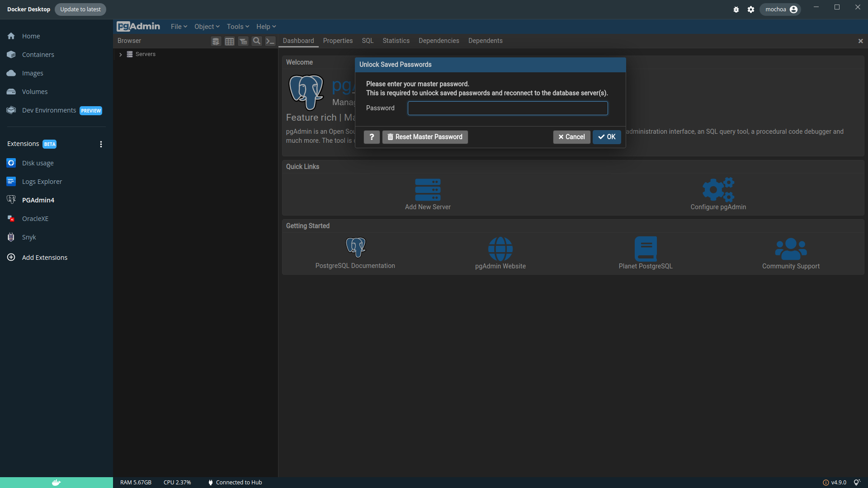Open the Containers page in the sidebar
The width and height of the screenshot is (868, 488).
coord(38,55)
